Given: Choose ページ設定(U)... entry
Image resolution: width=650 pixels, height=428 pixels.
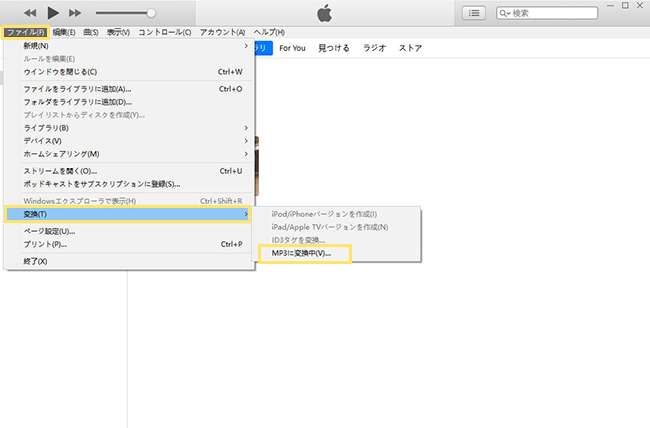Looking at the screenshot, I should pyautogui.click(x=129, y=231).
